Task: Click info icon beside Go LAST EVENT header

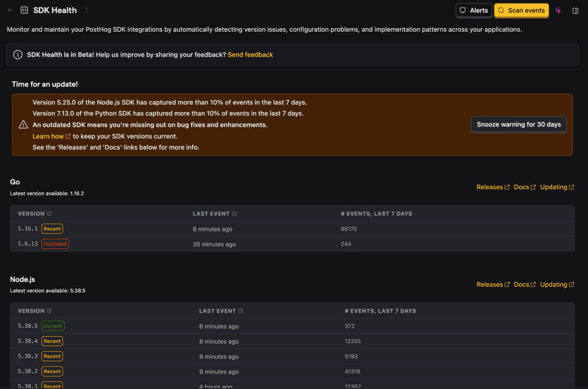Action: pyautogui.click(x=234, y=214)
